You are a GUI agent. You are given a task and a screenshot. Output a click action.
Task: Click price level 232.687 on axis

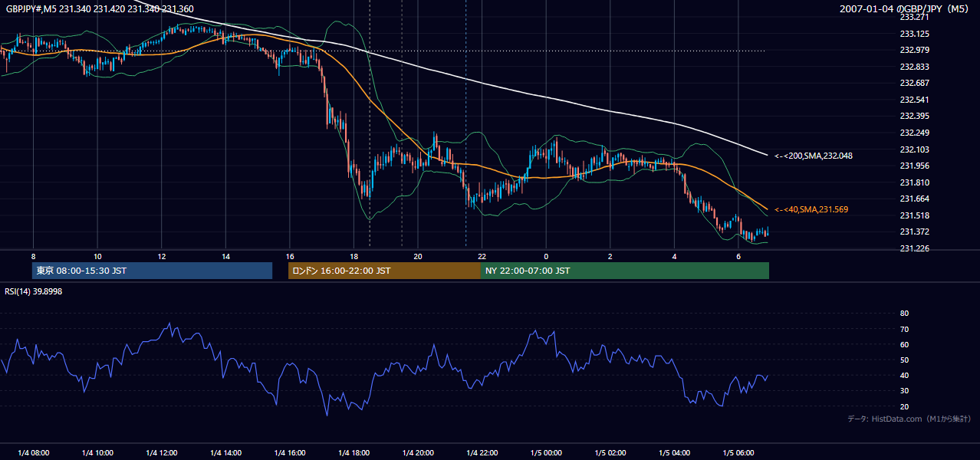914,83
